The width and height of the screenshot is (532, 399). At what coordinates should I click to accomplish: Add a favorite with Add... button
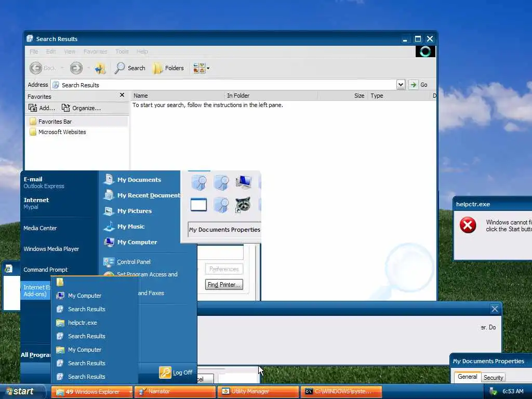42,108
